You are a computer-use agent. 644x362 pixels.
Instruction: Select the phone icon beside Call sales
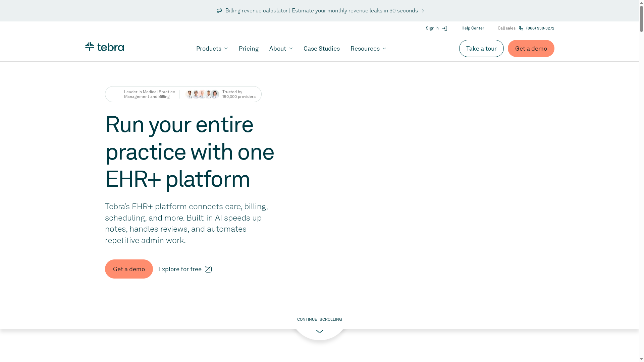[521, 28]
